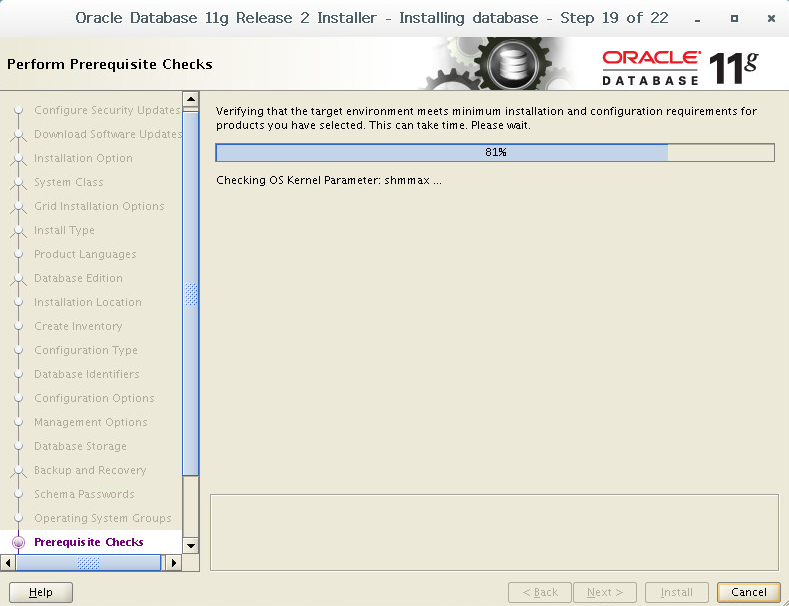Click the horizontal scroll left arrow
Viewport: 789px width, 606px height.
pos(8,563)
